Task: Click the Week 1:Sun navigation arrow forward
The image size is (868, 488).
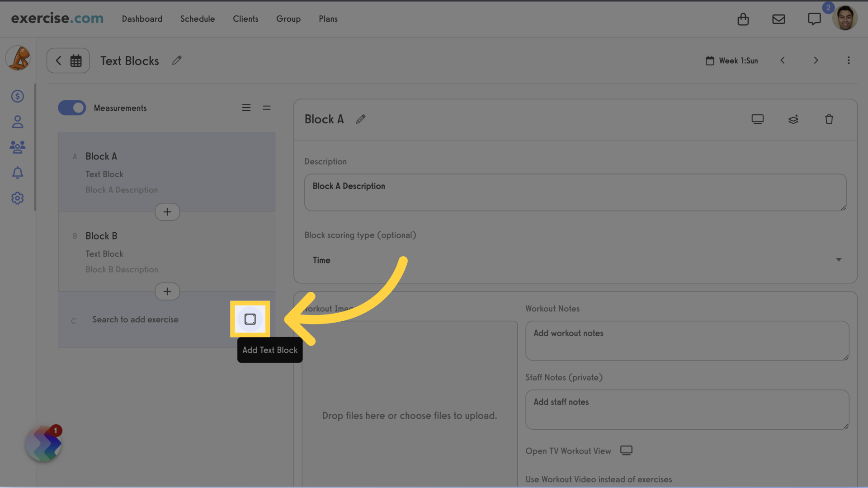Action: coord(816,60)
